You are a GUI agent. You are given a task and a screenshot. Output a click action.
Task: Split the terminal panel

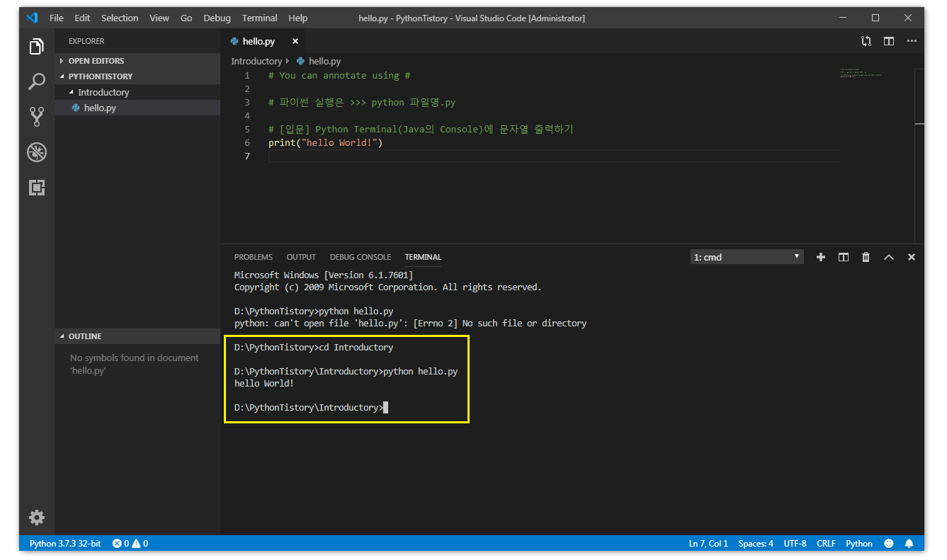click(x=843, y=257)
